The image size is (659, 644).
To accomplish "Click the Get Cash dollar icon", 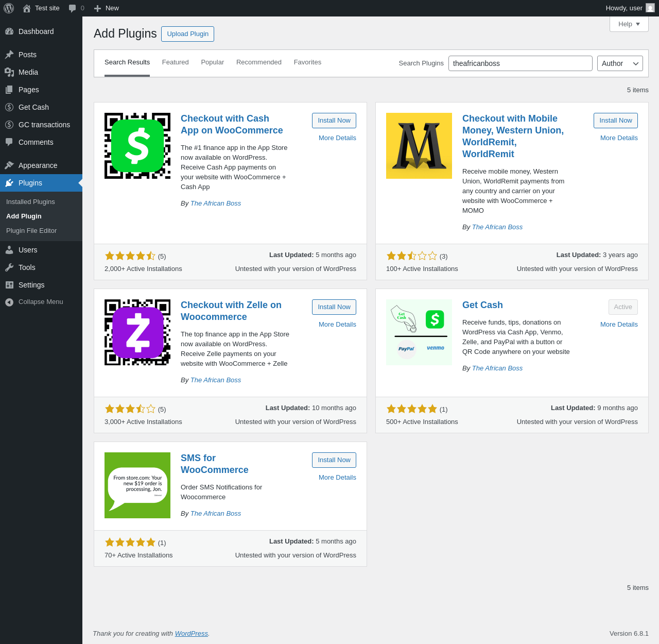I will point(9,107).
